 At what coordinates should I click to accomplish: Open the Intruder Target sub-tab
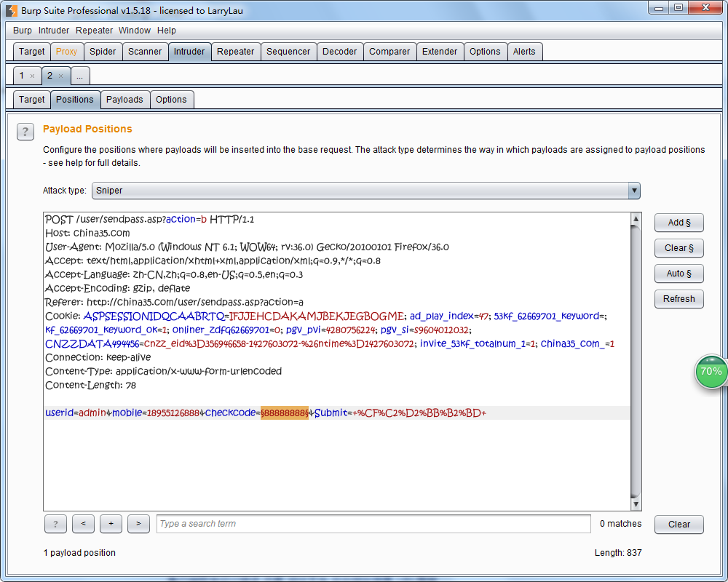pyautogui.click(x=31, y=100)
